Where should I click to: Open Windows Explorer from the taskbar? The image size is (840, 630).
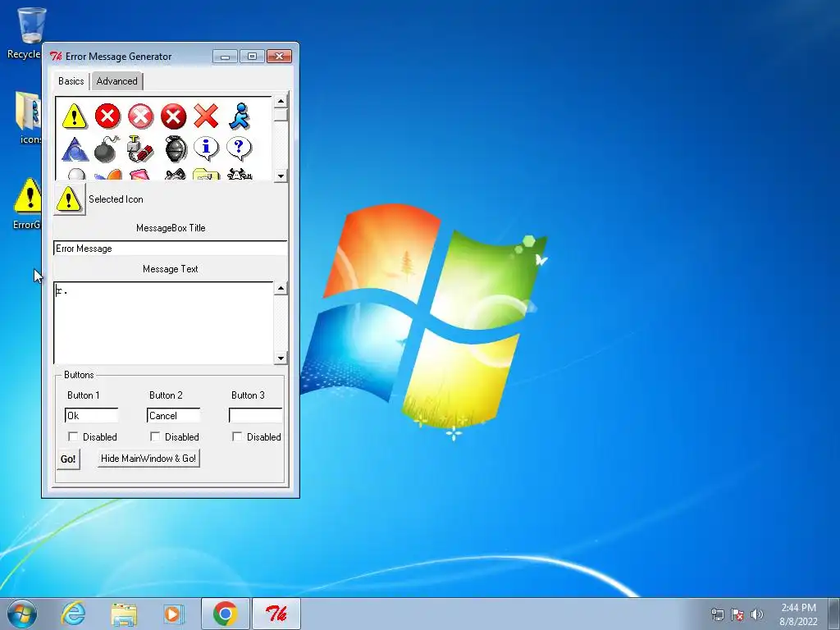click(124, 614)
